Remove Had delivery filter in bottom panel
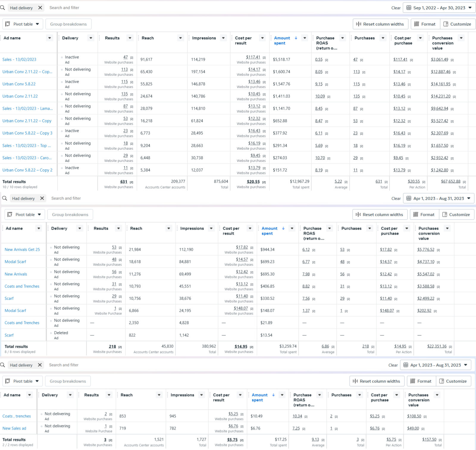 40,365
